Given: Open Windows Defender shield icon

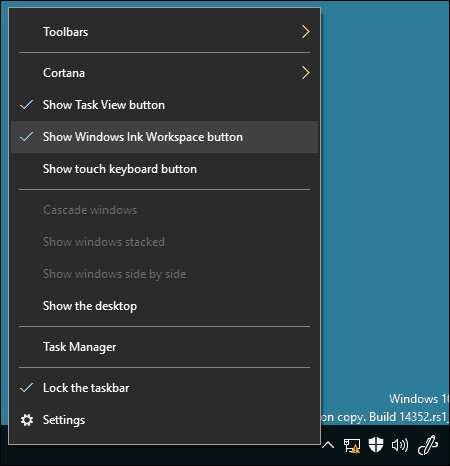Looking at the screenshot, I should (x=376, y=445).
